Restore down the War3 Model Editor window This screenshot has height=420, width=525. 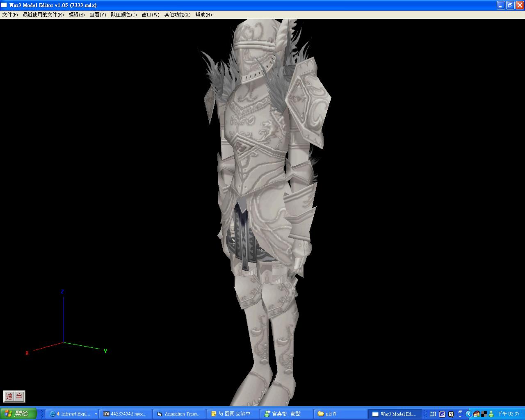(510, 5)
